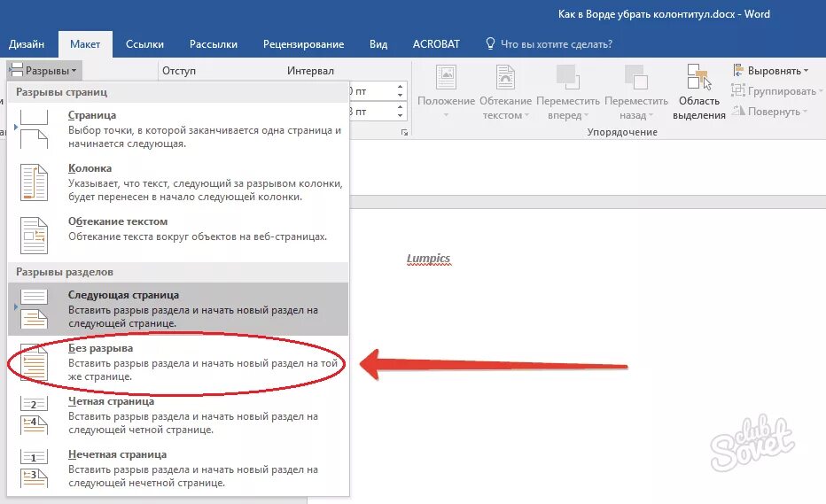Expand the Переместить назад dropdown arrow

point(651,115)
